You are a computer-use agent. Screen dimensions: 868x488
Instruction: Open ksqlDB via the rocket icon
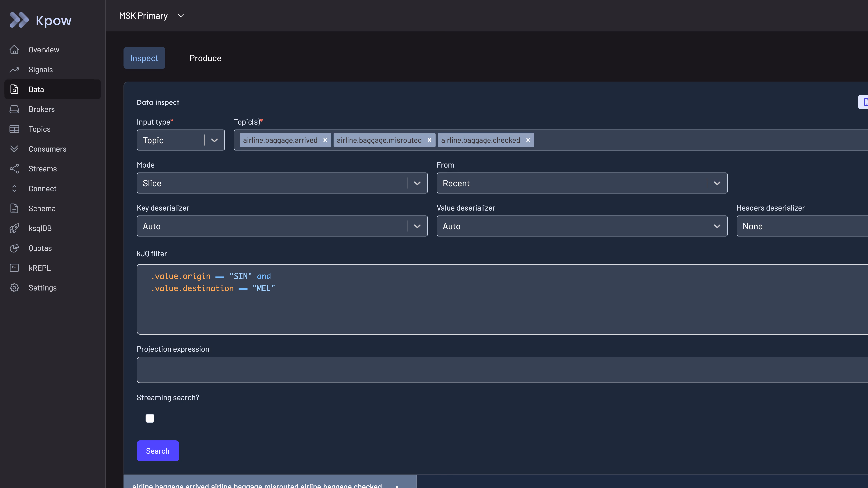[14, 228]
